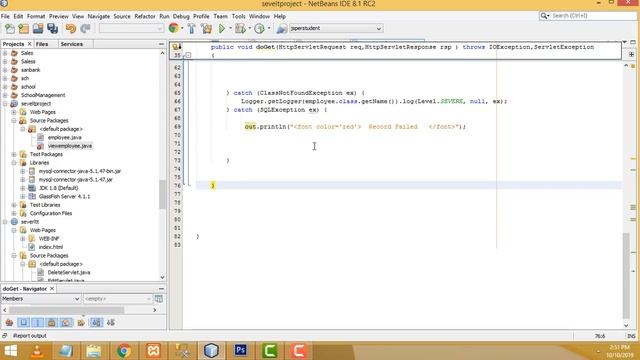Image resolution: width=640 pixels, height=360 pixels.
Task: Expand the SchoolManagement project node
Action: (5, 95)
